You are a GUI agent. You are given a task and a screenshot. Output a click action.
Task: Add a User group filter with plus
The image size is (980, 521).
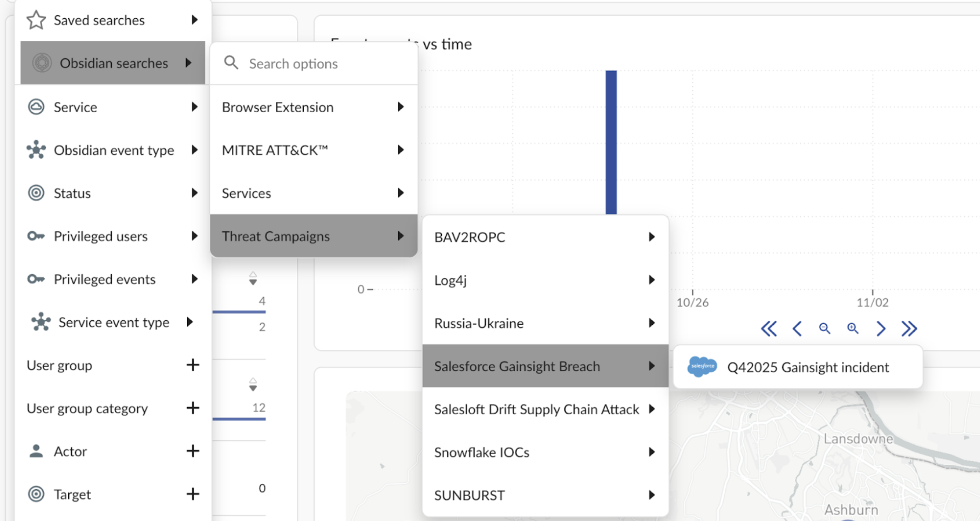tap(193, 365)
